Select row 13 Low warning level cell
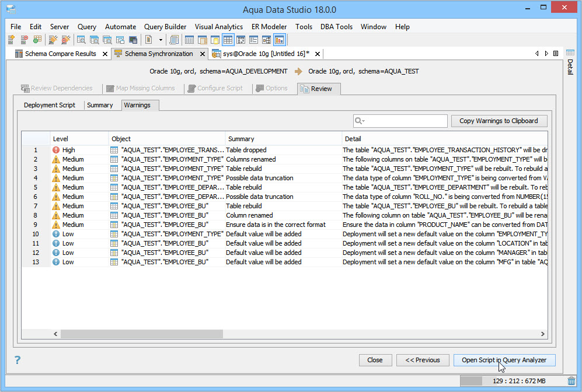The image size is (582, 392). coord(79,262)
